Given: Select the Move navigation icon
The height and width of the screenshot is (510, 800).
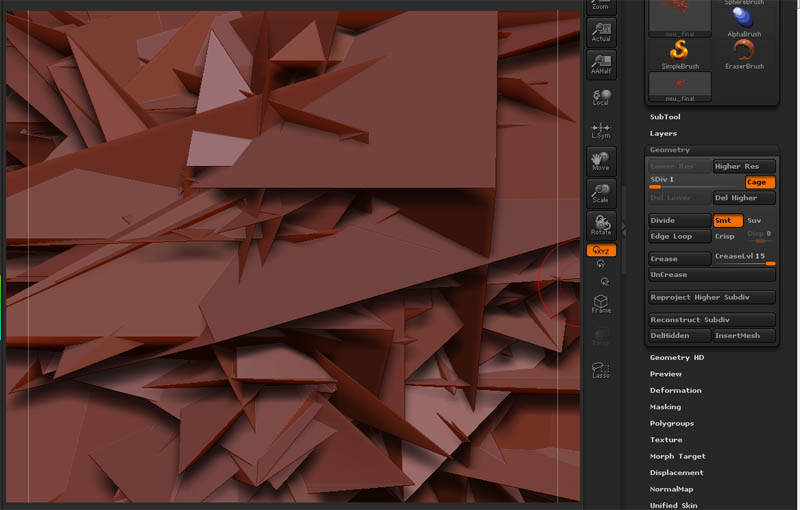Looking at the screenshot, I should [601, 161].
